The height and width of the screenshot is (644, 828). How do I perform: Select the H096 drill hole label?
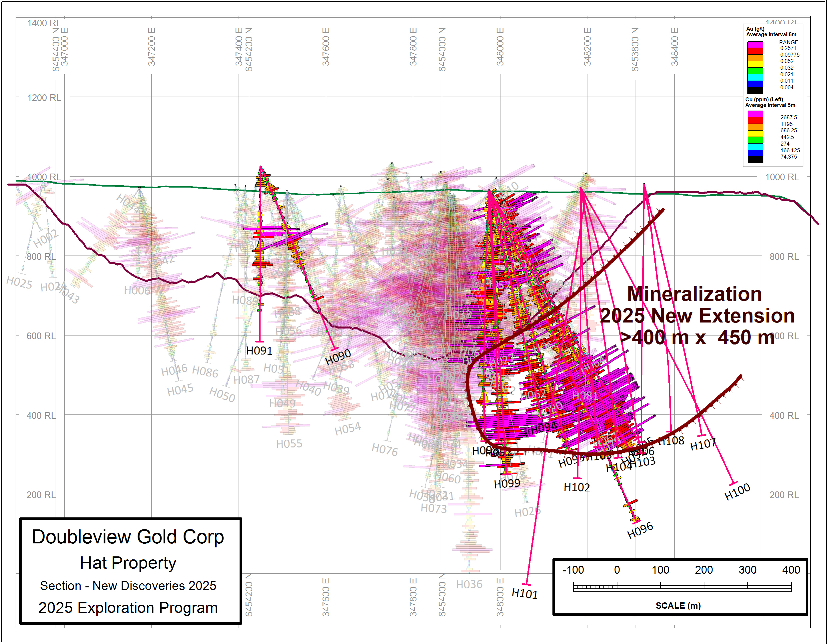[640, 530]
